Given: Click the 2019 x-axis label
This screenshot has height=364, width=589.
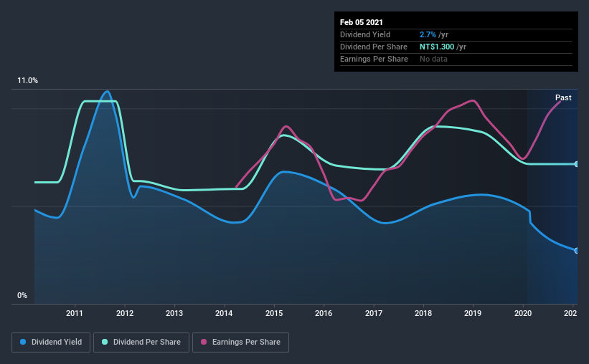Looking at the screenshot, I should (473, 313).
